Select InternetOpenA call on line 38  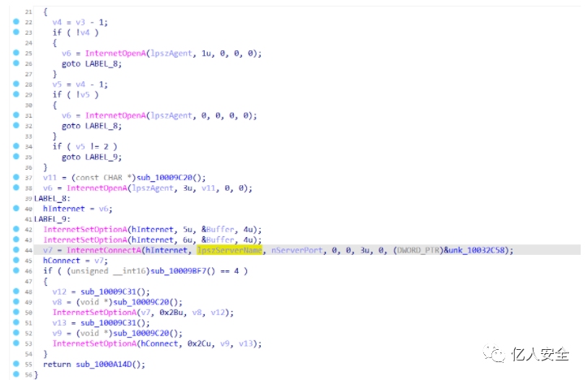[97, 188]
